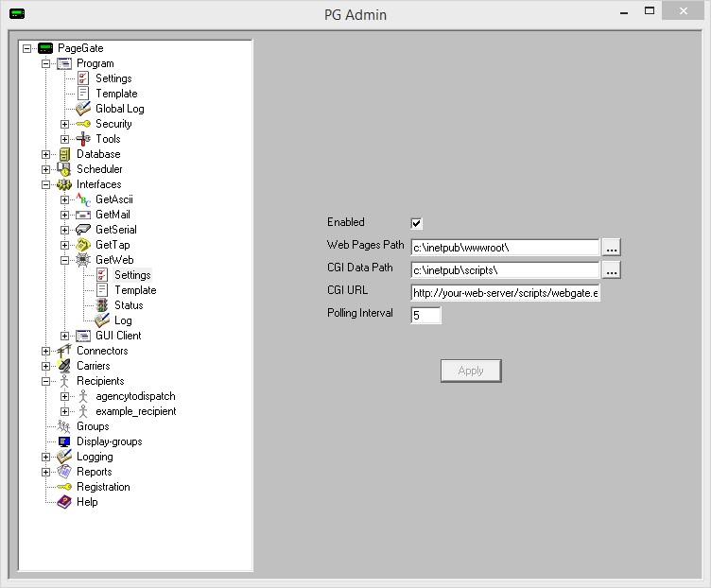
Task: Click the Help book icon
Action: pos(64,502)
